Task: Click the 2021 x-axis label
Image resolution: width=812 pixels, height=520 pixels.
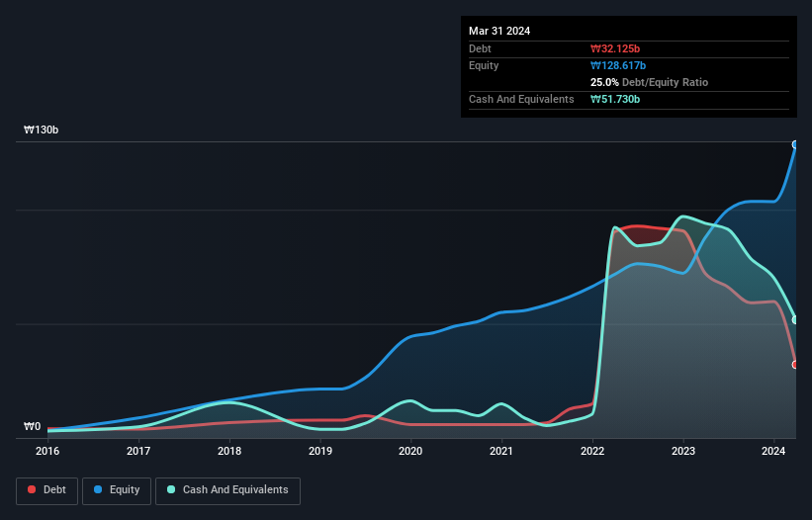Action: (x=501, y=451)
